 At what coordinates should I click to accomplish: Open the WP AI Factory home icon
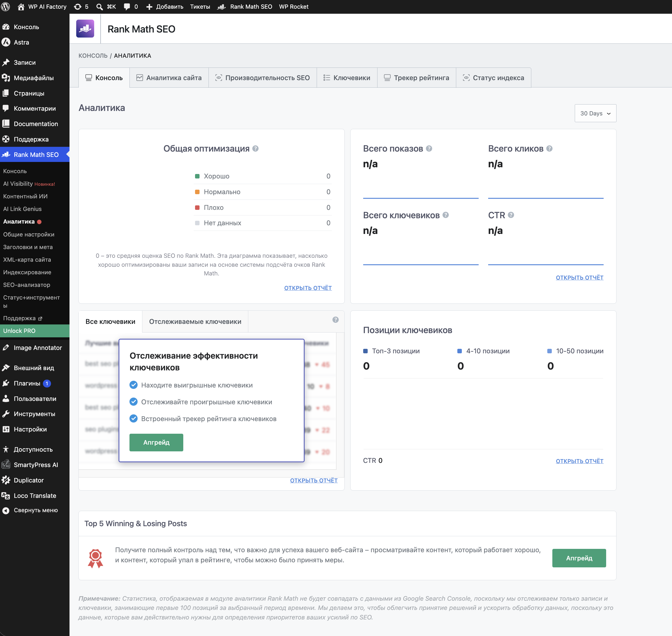[21, 7]
